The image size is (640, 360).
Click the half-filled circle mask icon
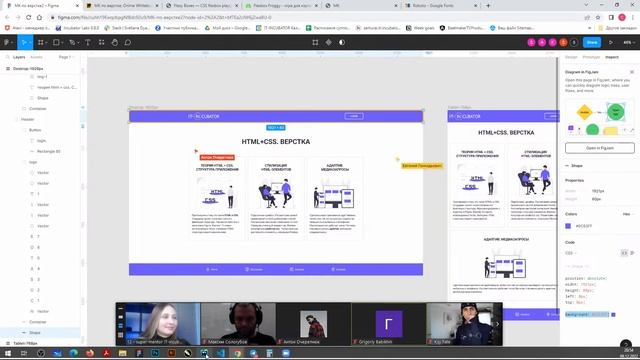click(x=342, y=42)
